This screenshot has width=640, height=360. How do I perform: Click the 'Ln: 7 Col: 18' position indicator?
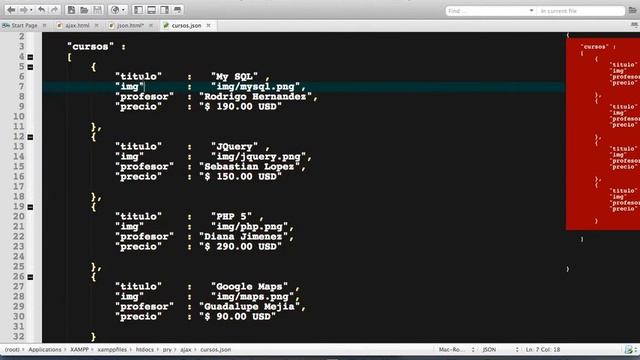click(x=543, y=350)
